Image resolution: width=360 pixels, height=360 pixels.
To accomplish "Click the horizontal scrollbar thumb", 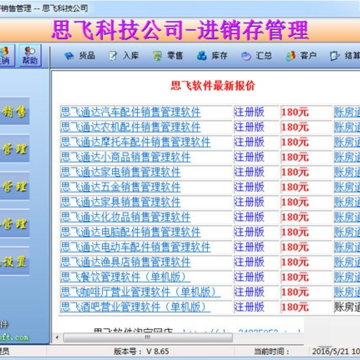I will (148, 337).
